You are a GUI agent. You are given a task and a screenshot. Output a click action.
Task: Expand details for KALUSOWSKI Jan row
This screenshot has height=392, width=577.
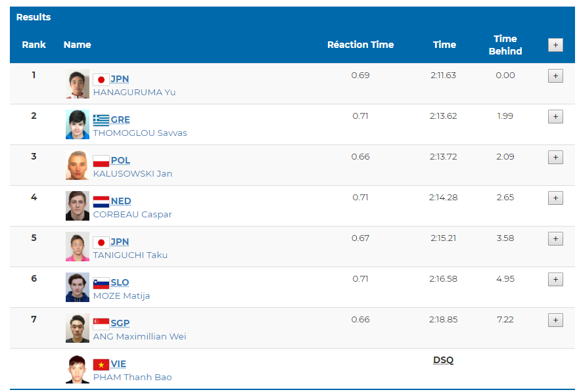pyautogui.click(x=555, y=158)
